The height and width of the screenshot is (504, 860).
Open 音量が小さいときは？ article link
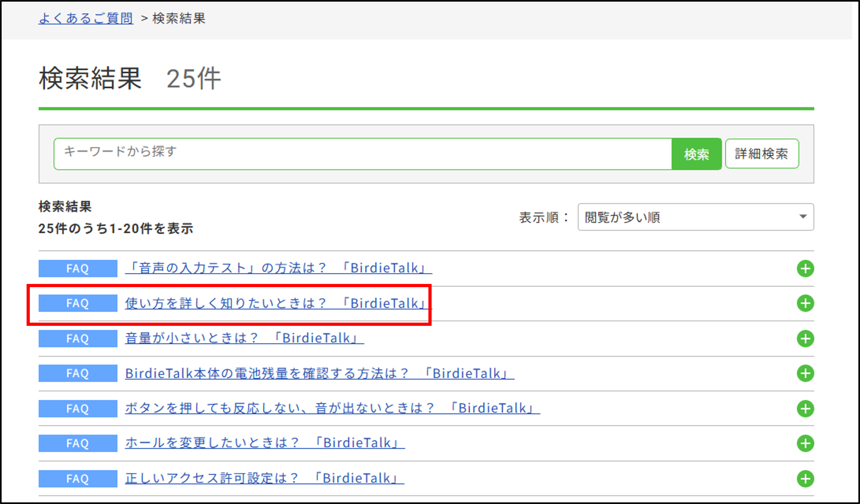tap(244, 338)
